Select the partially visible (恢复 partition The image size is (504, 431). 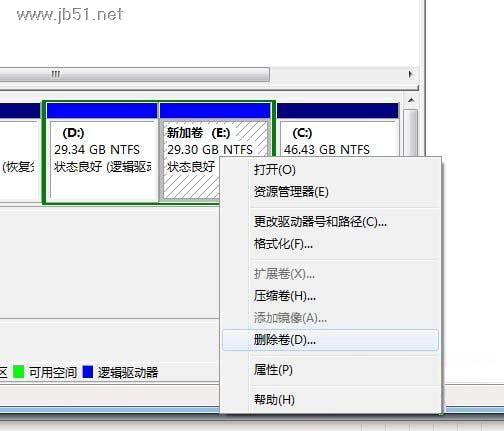point(19,152)
